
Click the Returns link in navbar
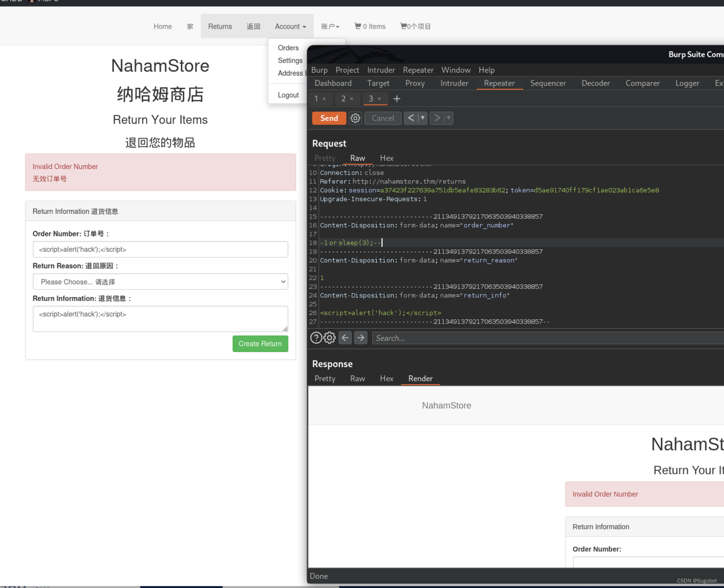[x=220, y=26]
